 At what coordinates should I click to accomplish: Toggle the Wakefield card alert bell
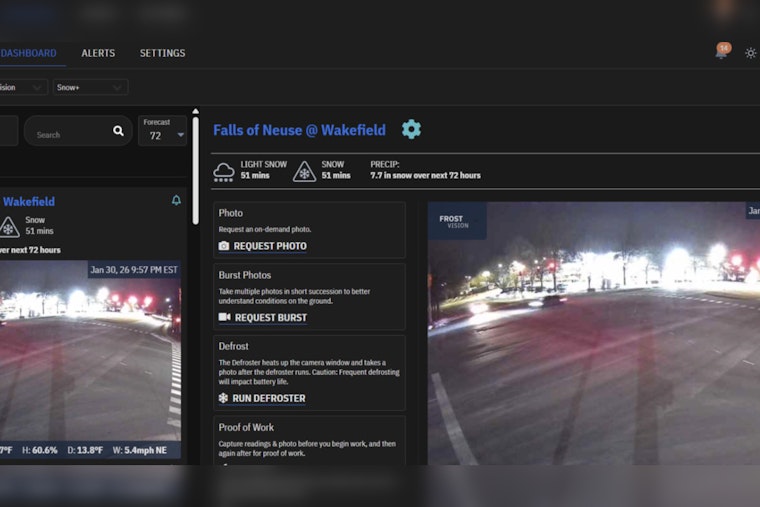click(176, 200)
